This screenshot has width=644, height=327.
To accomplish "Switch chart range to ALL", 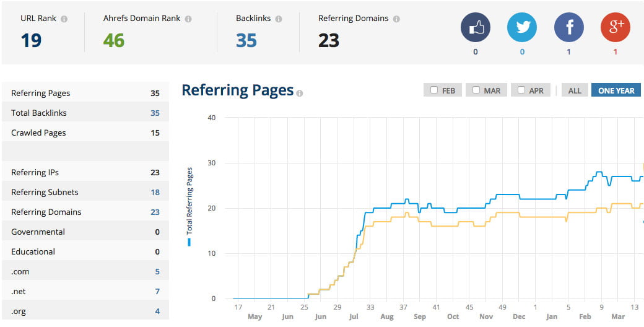I will pyautogui.click(x=575, y=90).
